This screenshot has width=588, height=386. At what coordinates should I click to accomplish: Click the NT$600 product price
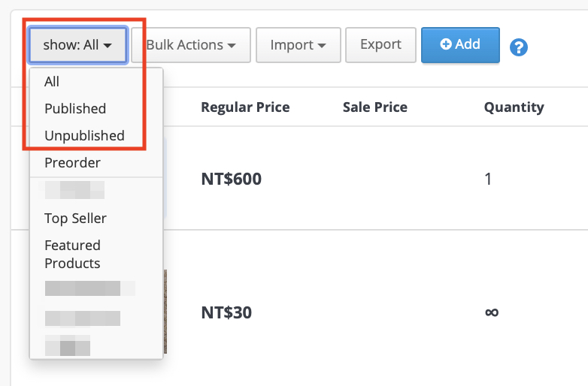(232, 179)
